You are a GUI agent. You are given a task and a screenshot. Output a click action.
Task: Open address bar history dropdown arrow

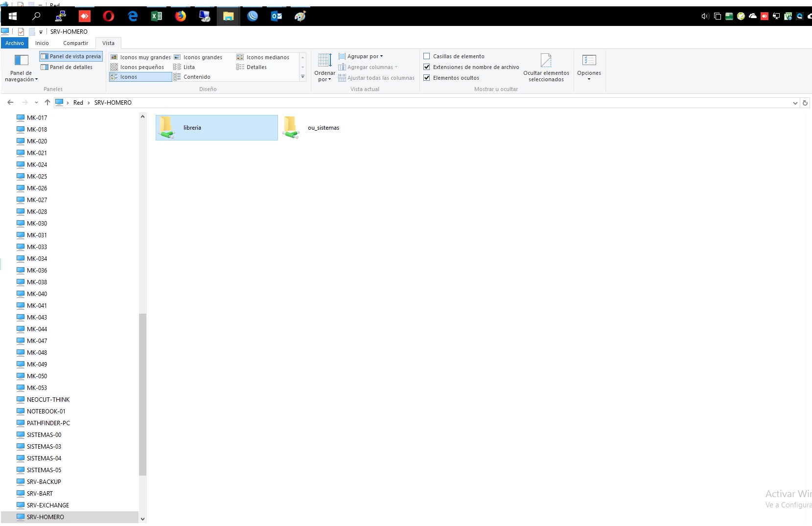point(795,103)
